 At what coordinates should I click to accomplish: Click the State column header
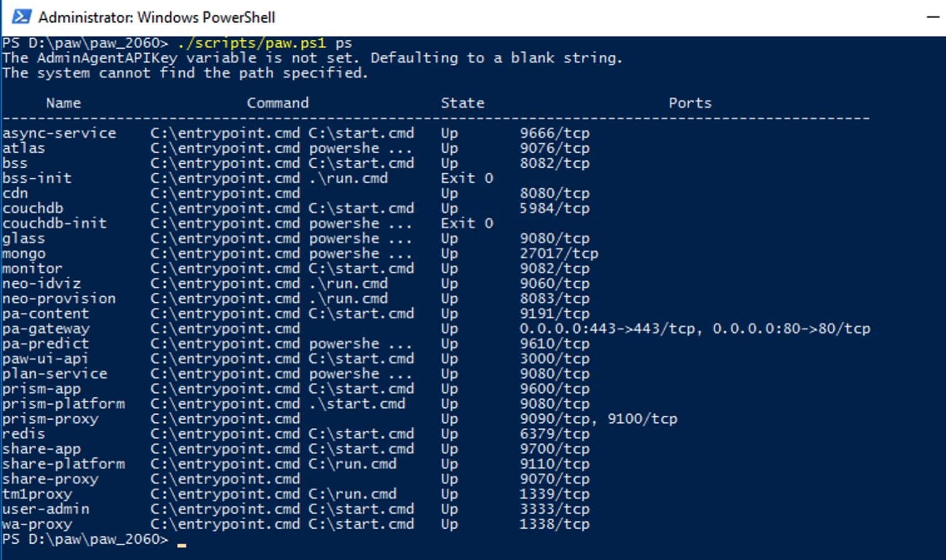point(462,102)
